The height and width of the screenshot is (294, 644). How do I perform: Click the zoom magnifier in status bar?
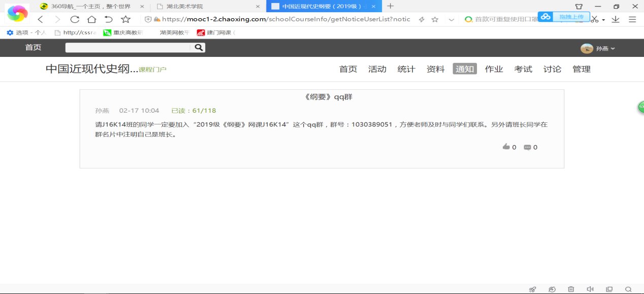click(x=628, y=289)
